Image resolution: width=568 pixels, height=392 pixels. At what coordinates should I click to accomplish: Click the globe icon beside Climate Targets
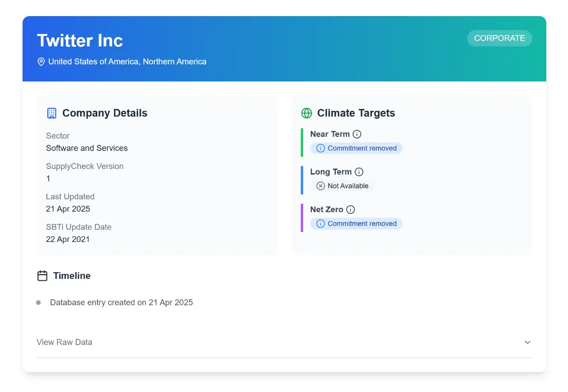pyautogui.click(x=306, y=113)
